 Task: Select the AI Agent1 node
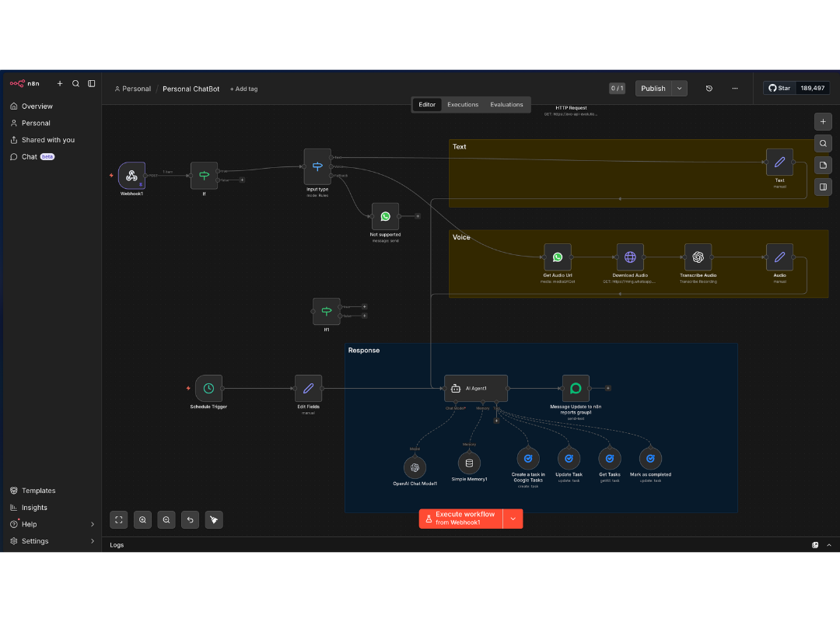[476, 389]
